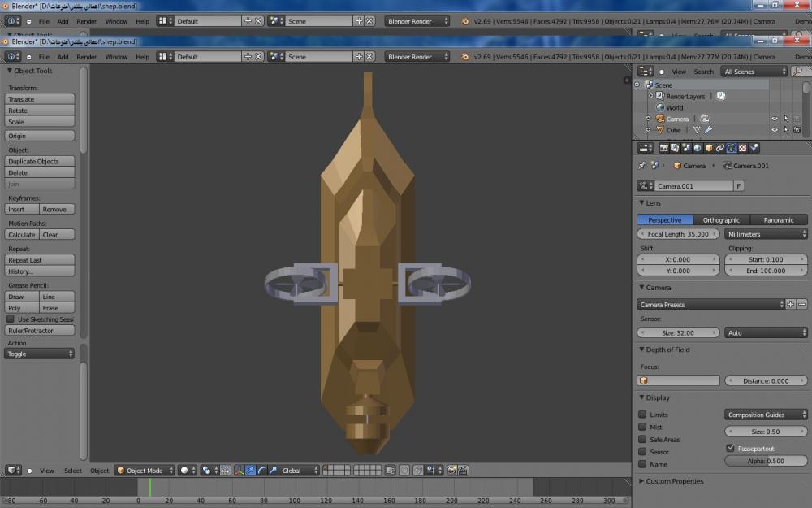Viewport: 812px width, 508px height.
Task: Open the Render menu in the header
Action: click(x=86, y=57)
